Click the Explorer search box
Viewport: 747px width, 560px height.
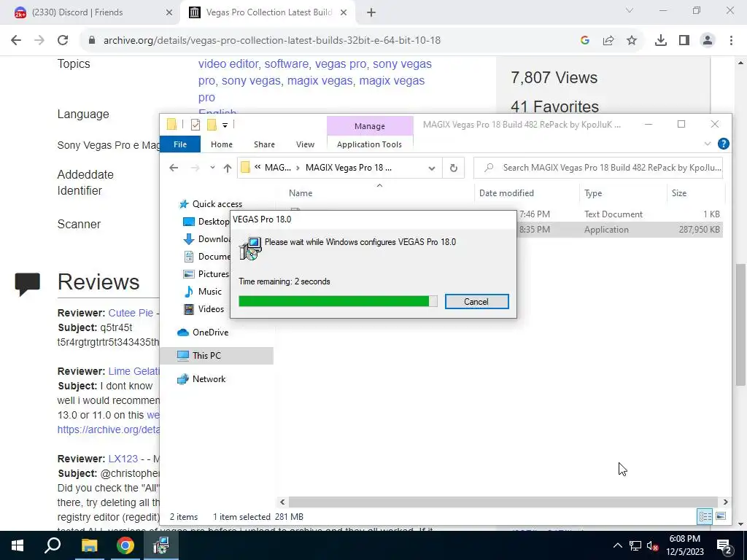click(x=598, y=168)
